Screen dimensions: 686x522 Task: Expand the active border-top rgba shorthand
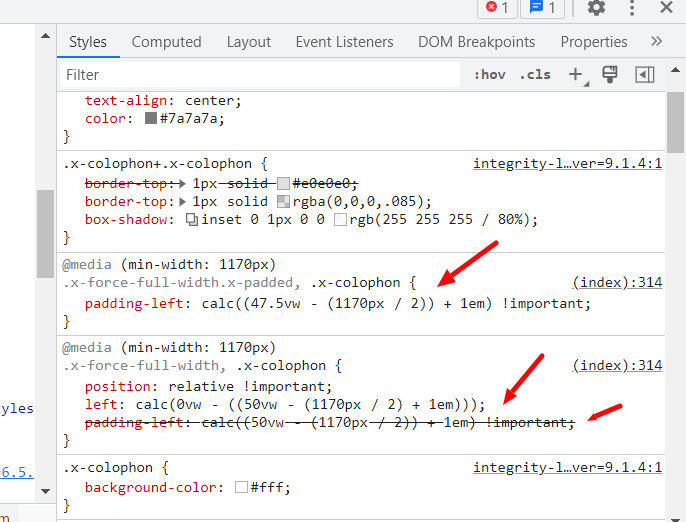tap(182, 201)
